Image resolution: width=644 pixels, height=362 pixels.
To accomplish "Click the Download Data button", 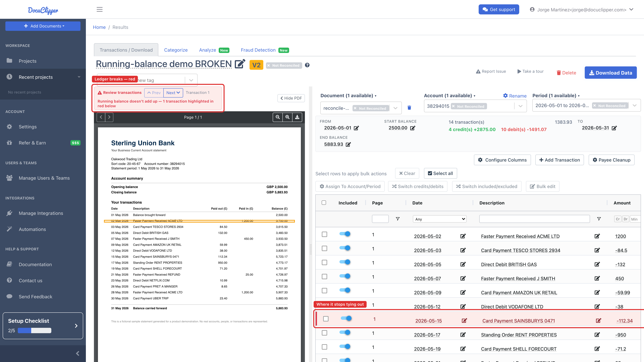I will pos(610,73).
